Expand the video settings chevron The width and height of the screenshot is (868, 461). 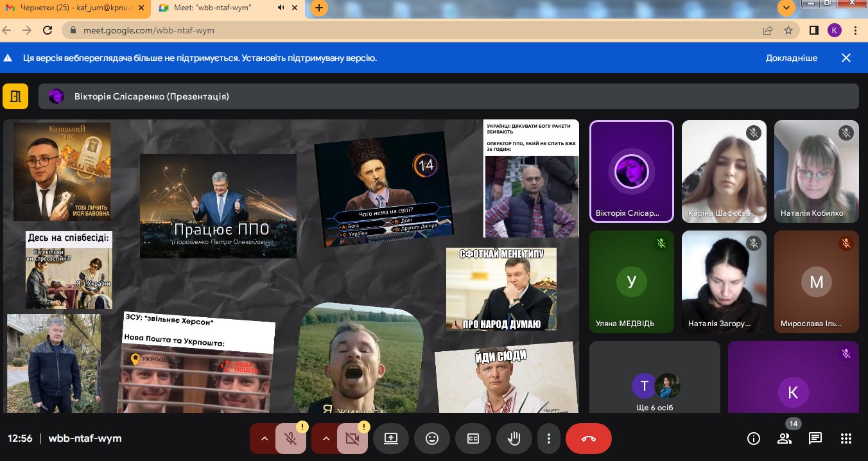(x=325, y=439)
